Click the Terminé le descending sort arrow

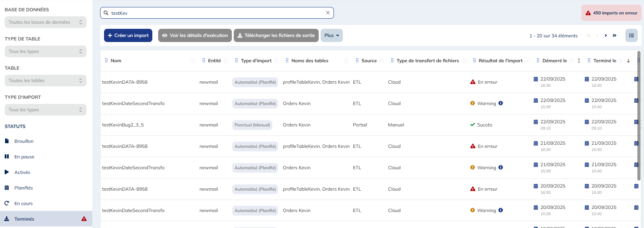(628, 61)
